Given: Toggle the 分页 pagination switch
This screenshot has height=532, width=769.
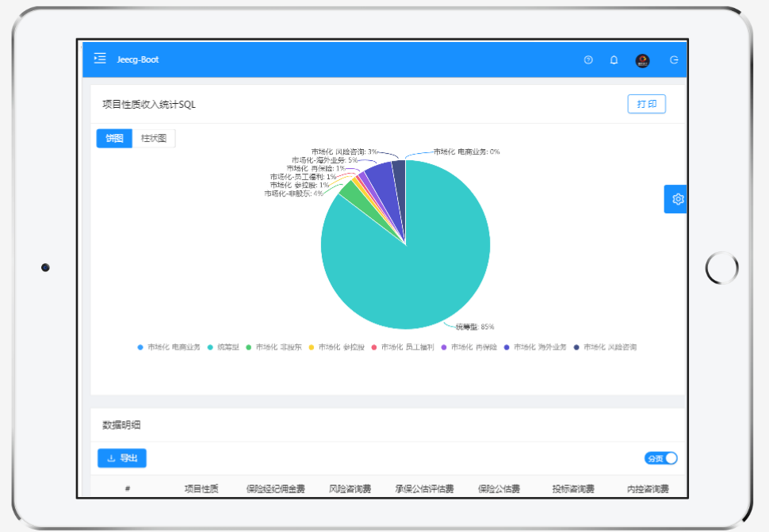Looking at the screenshot, I should (x=663, y=458).
